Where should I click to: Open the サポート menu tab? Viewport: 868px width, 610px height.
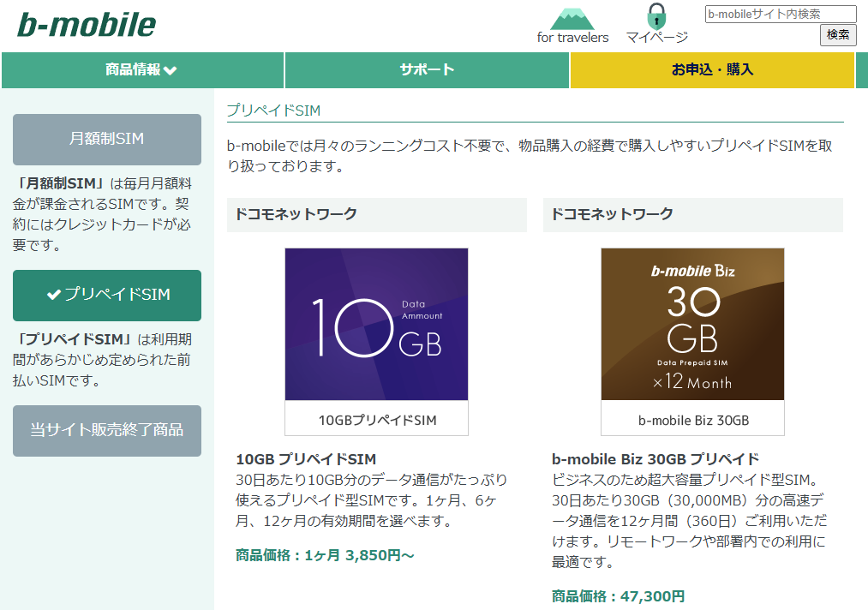point(427,69)
